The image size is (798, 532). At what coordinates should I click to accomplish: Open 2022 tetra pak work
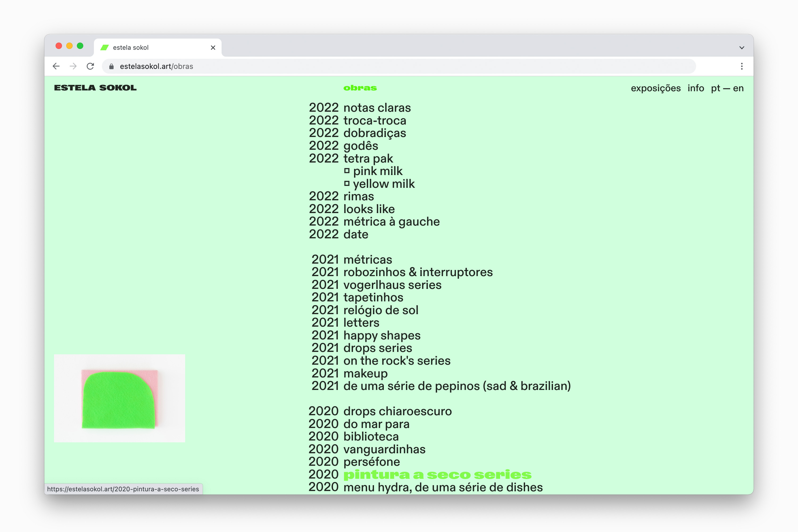368,159
